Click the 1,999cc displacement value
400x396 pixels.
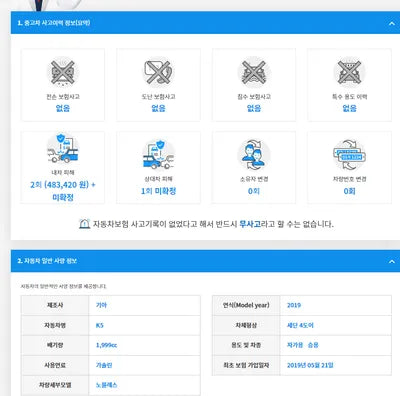[106, 345]
